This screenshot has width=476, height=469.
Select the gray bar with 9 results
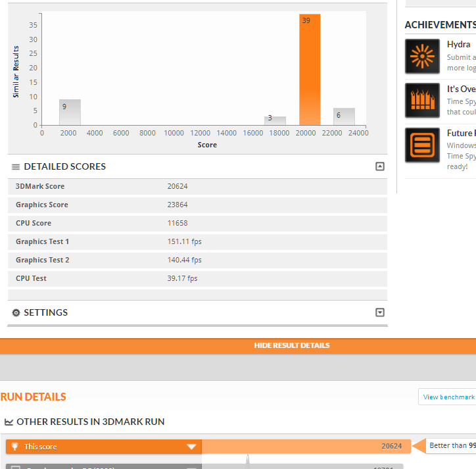[70, 112]
